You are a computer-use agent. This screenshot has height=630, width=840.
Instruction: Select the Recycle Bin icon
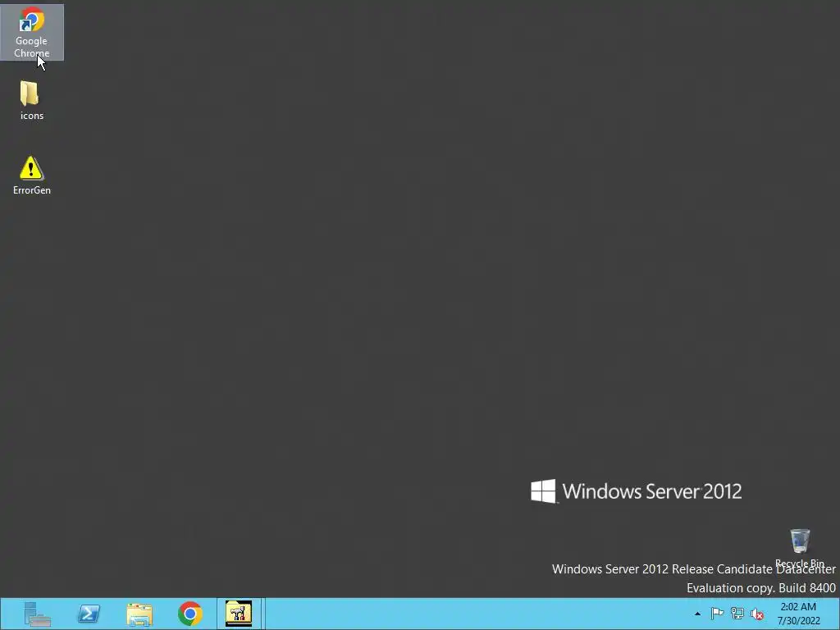(x=800, y=547)
